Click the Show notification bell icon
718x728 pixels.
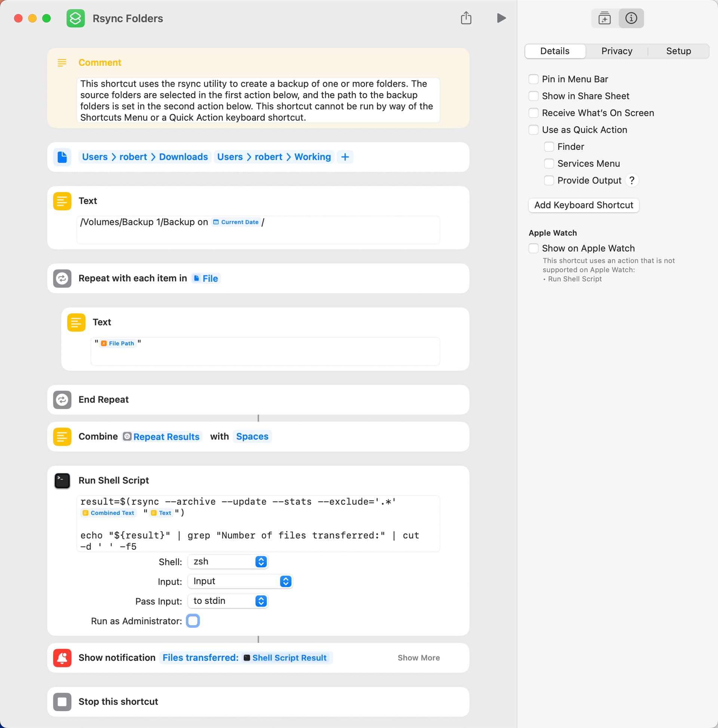click(62, 658)
